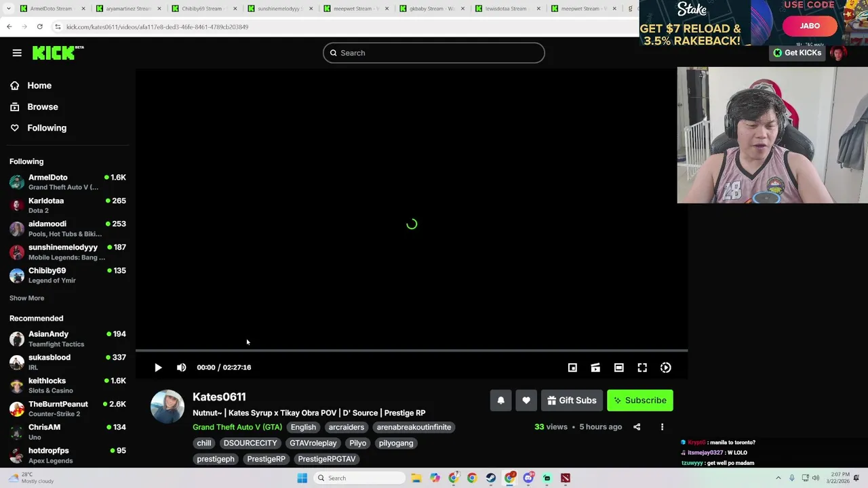This screenshot has height=488, width=868.
Task: Play the video
Action: 158,367
